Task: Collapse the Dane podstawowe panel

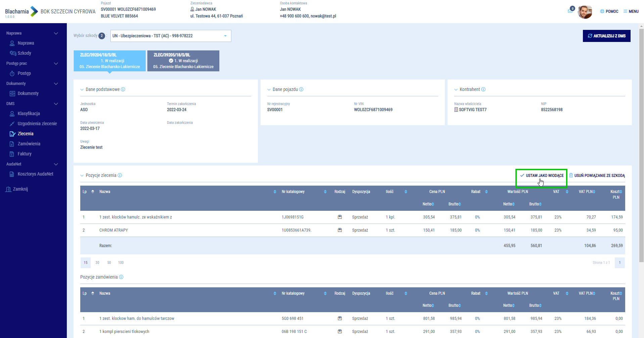Action: 82,90
